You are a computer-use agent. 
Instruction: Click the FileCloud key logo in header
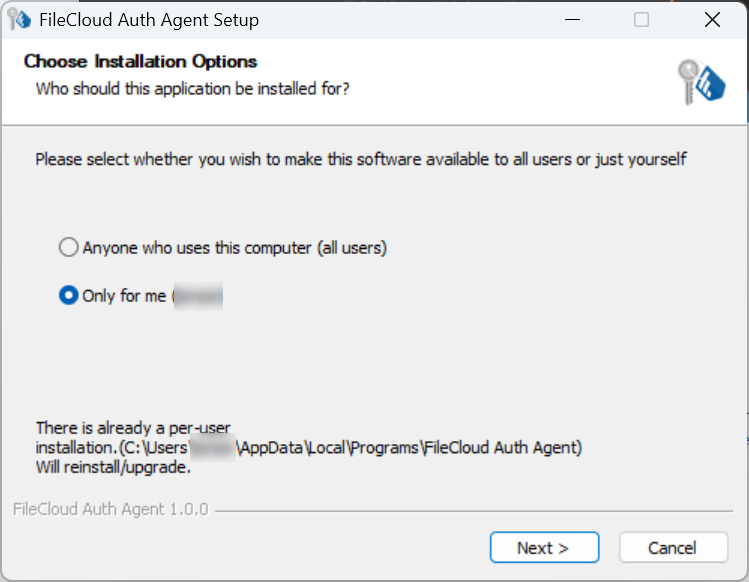click(x=700, y=83)
